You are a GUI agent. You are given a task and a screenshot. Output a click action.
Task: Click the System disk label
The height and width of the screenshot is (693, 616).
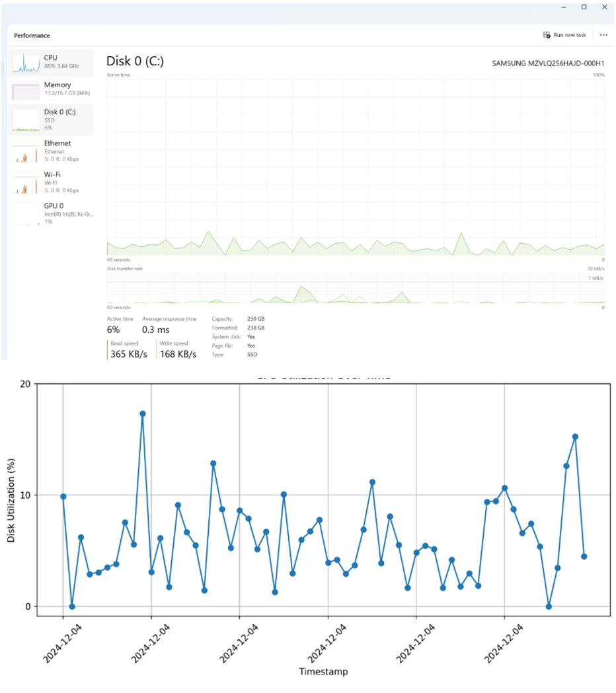pyautogui.click(x=227, y=337)
